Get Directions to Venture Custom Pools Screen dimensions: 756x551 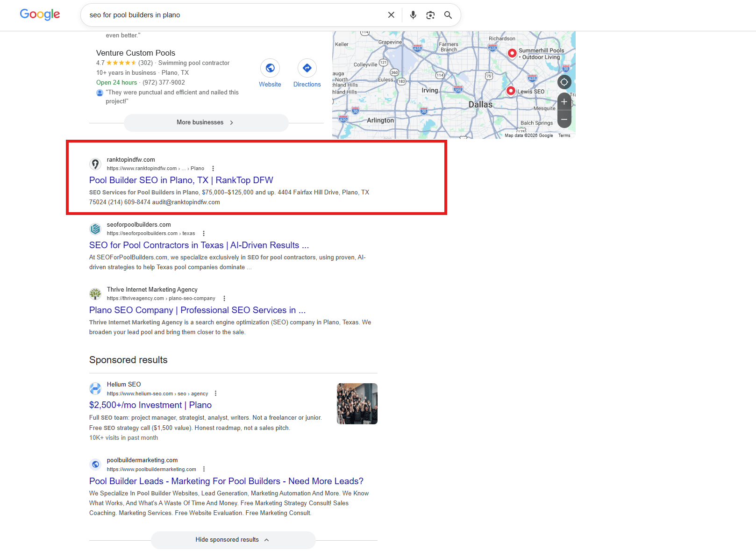coord(307,68)
